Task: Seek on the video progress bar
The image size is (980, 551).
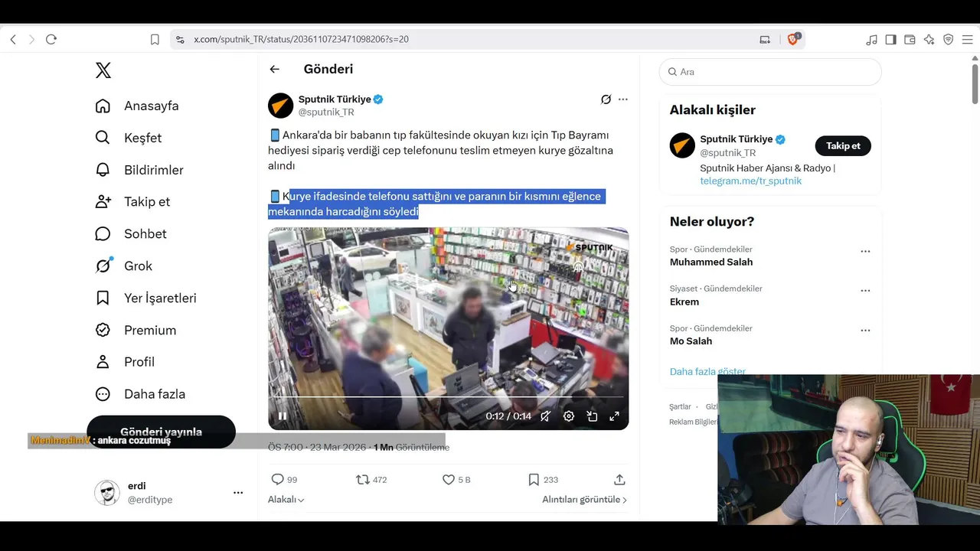Action: [x=448, y=397]
